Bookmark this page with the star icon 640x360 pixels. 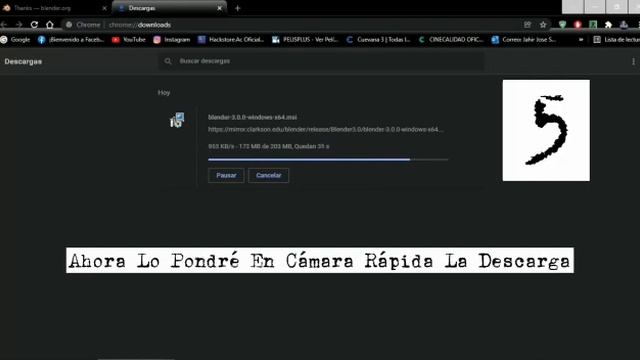[543, 24]
